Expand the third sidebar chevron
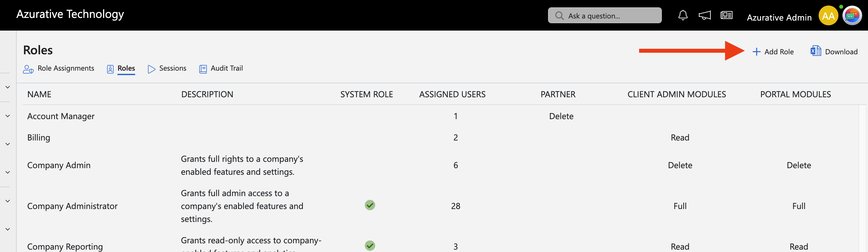Image resolution: width=868 pixels, height=252 pixels. [8, 144]
